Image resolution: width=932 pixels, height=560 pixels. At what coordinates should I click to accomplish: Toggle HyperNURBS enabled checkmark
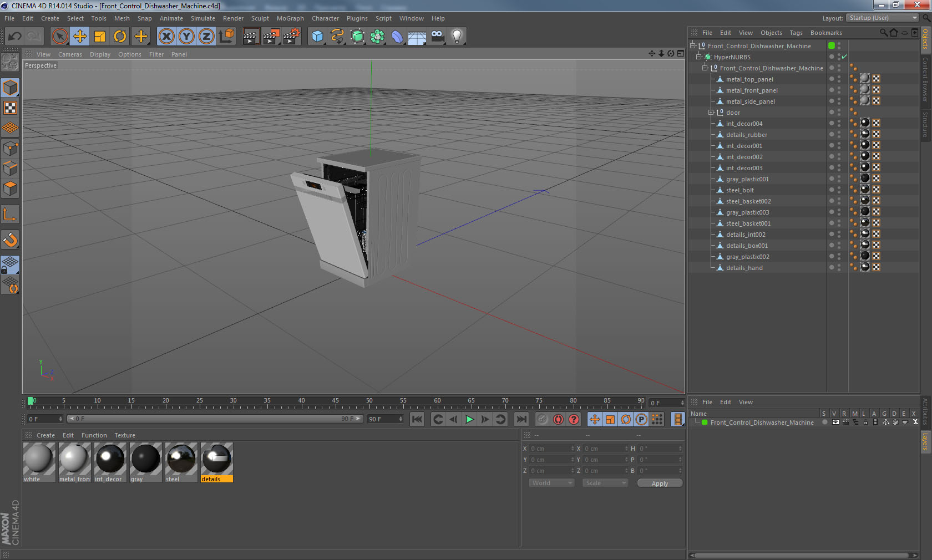click(844, 57)
